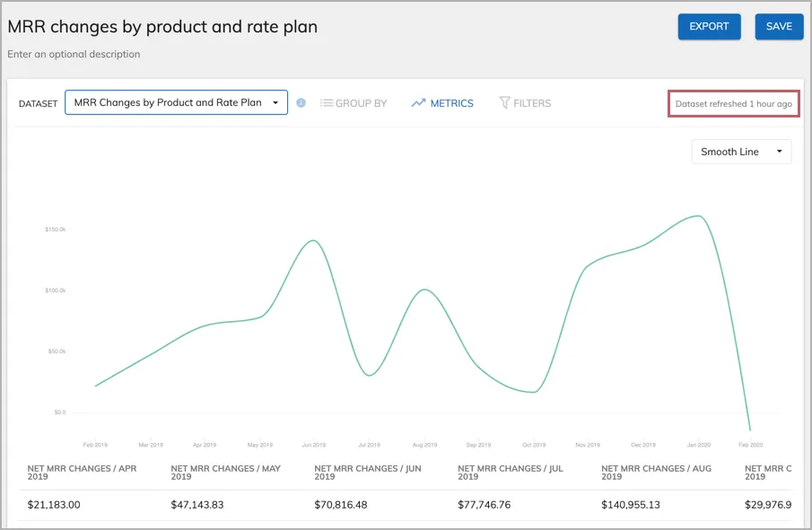Click the report title text
This screenshot has width=812, height=530.
tap(162, 26)
